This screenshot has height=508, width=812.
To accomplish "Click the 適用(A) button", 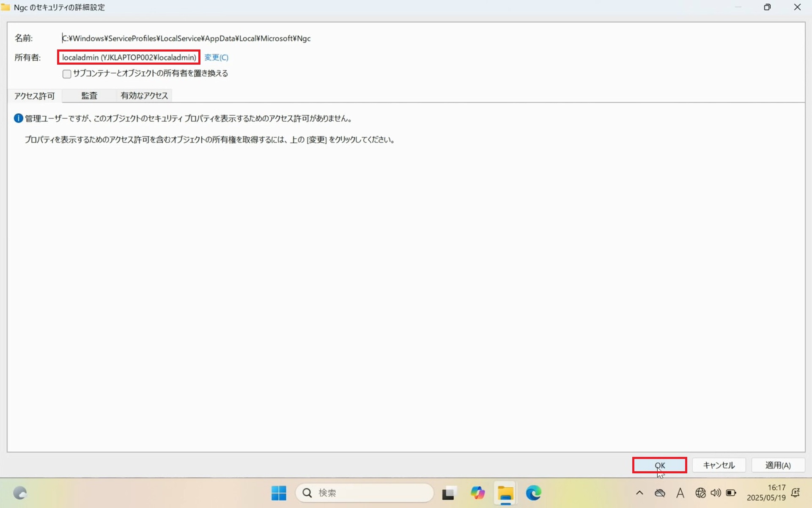I will pos(778,465).
